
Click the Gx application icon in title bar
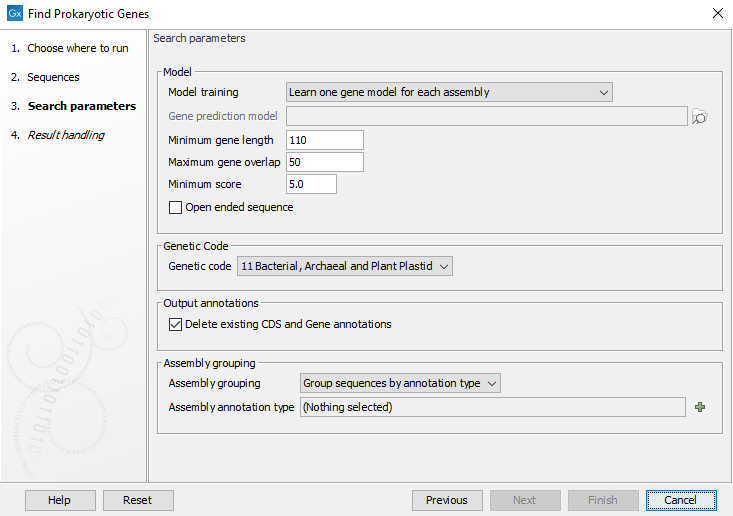(14, 13)
